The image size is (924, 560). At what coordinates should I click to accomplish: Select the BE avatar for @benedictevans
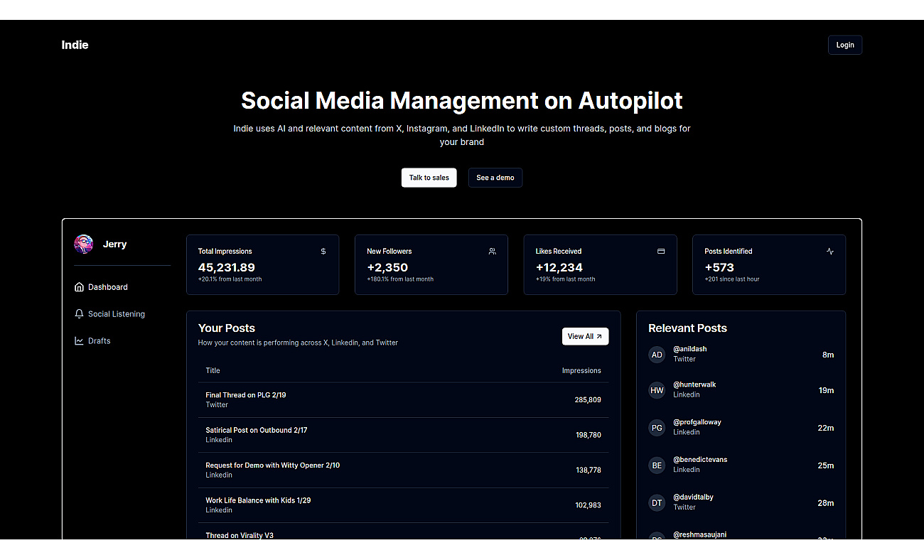pyautogui.click(x=657, y=465)
